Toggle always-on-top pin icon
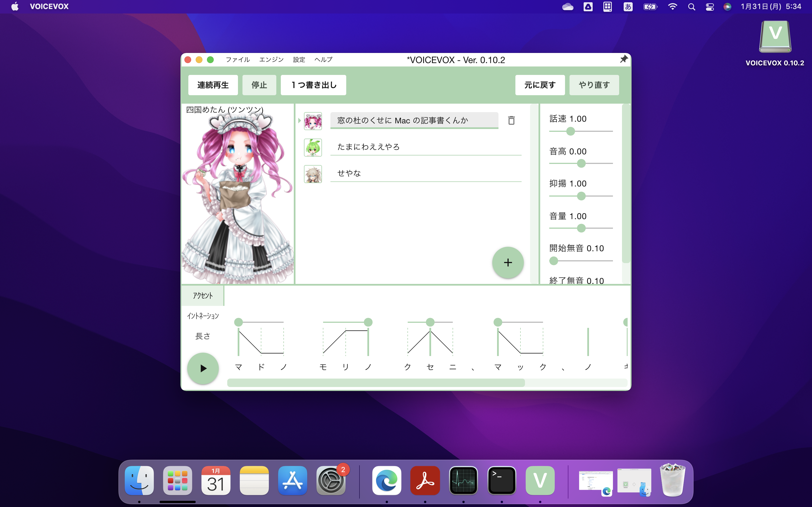The image size is (812, 507). pyautogui.click(x=624, y=59)
